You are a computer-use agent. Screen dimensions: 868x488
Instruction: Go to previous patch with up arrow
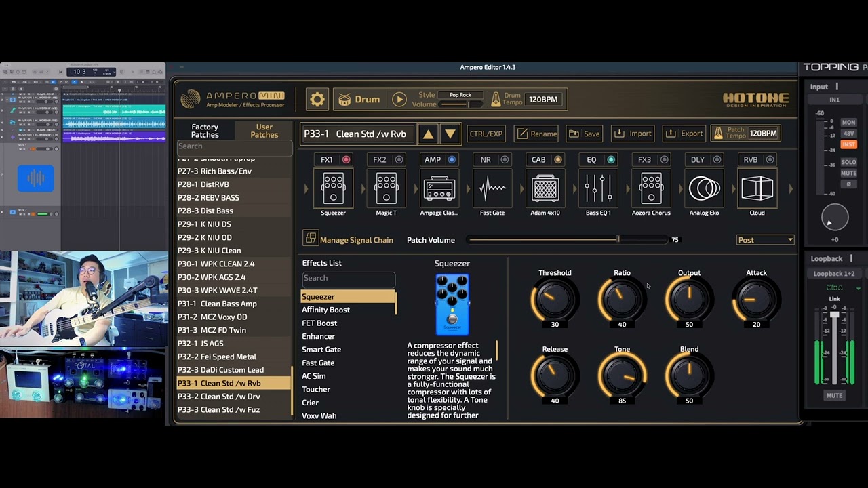pos(428,134)
